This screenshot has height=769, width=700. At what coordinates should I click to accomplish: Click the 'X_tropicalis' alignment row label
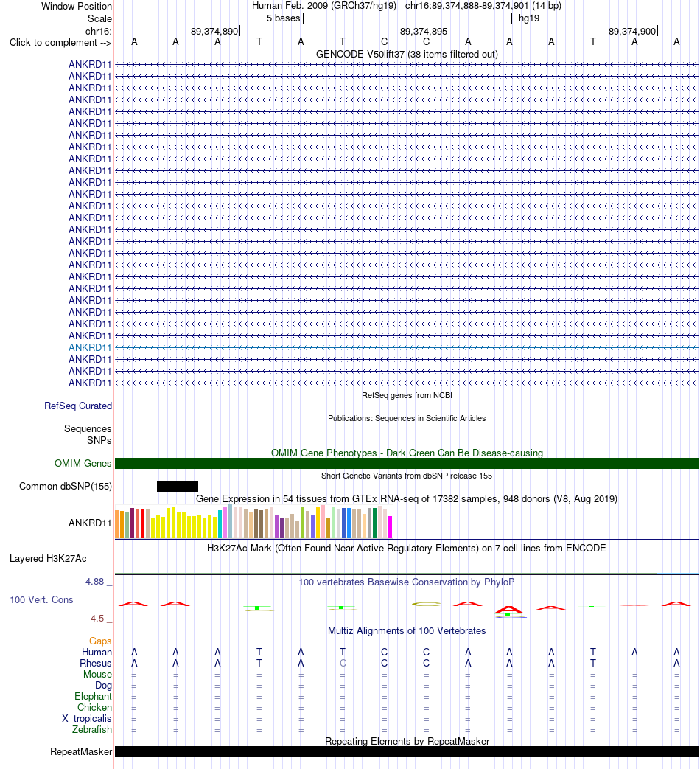pyautogui.click(x=87, y=718)
